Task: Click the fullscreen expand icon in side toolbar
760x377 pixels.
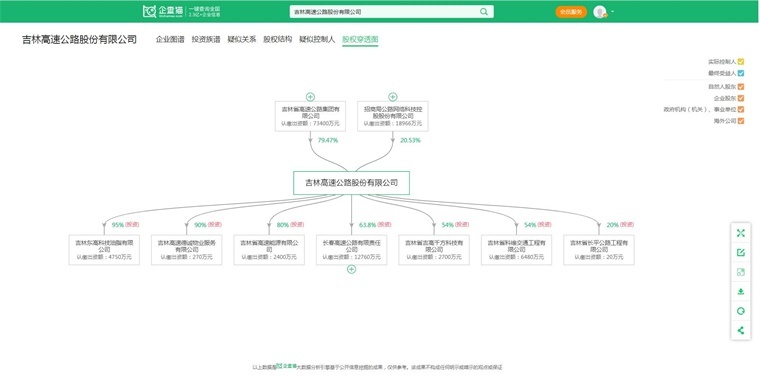Action: pos(740,233)
